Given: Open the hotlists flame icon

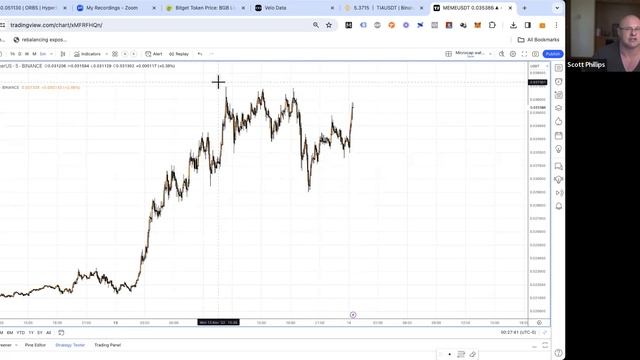Looking at the screenshot, I should click(558, 122).
